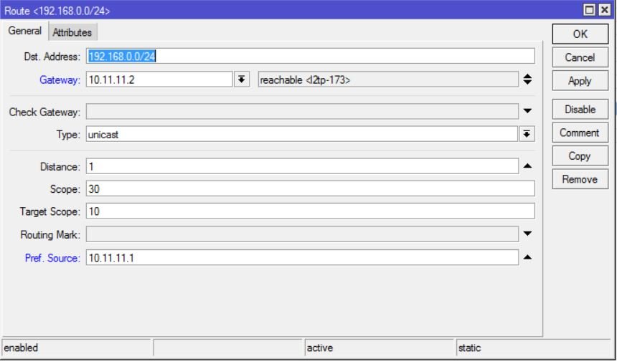
Task: Edit the Gateway field 10.11.11.2
Action: pos(159,80)
